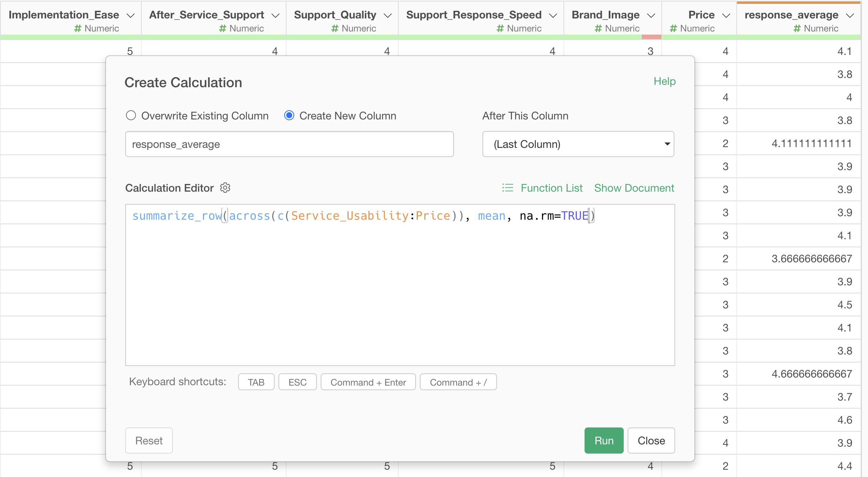Open Price column menu chevron

(726, 15)
